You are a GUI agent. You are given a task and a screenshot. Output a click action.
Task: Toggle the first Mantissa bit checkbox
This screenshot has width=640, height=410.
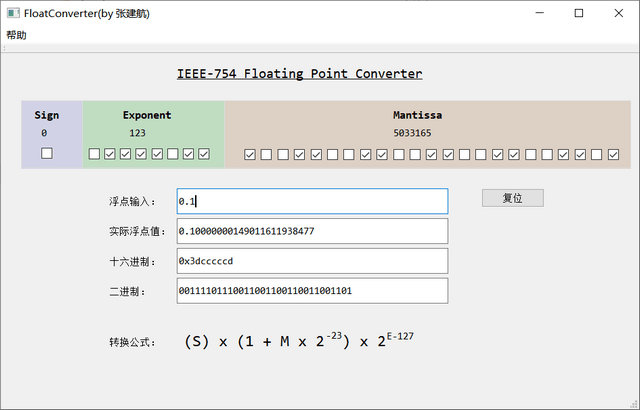pyautogui.click(x=250, y=154)
